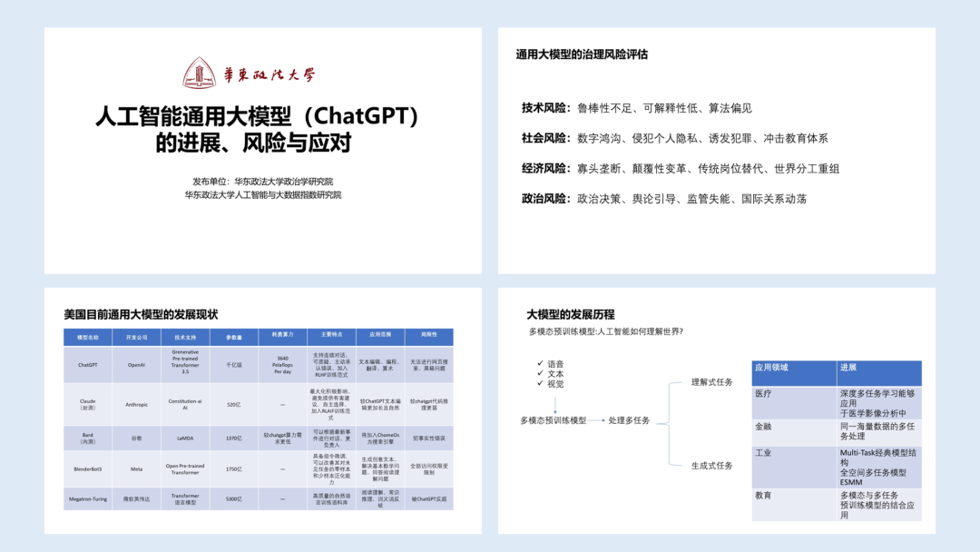Click the '1370亿' parameter cell

point(234,439)
